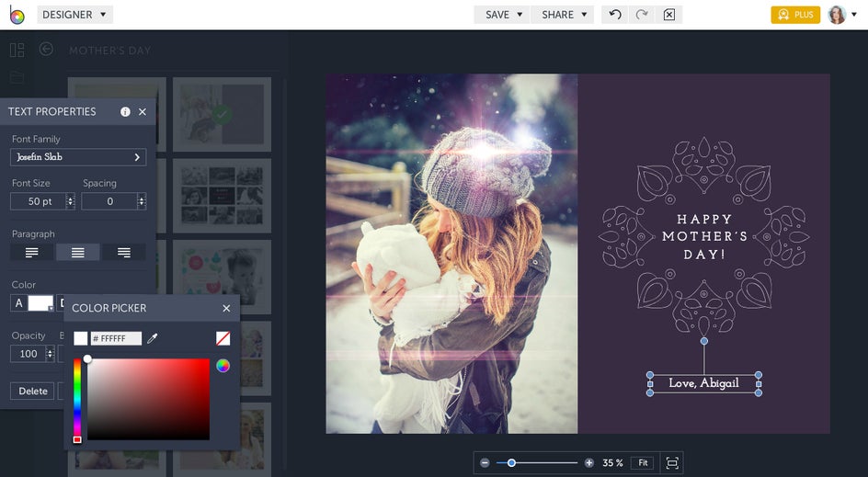The image size is (868, 477).
Task: Click the rainbow hue slider
Action: click(x=77, y=400)
